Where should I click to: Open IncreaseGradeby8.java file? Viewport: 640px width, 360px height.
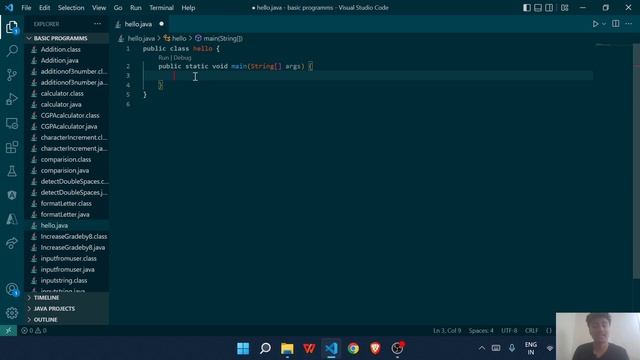point(73,247)
